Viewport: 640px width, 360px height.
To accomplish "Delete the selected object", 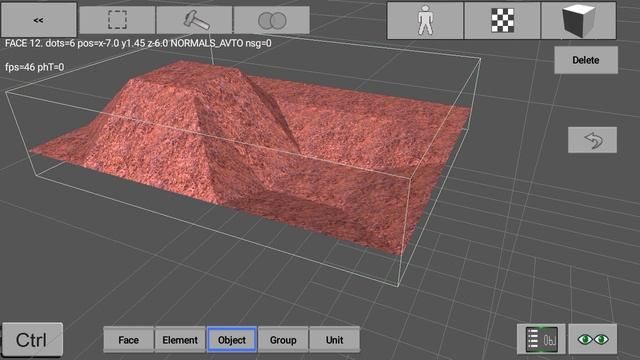I will point(586,60).
